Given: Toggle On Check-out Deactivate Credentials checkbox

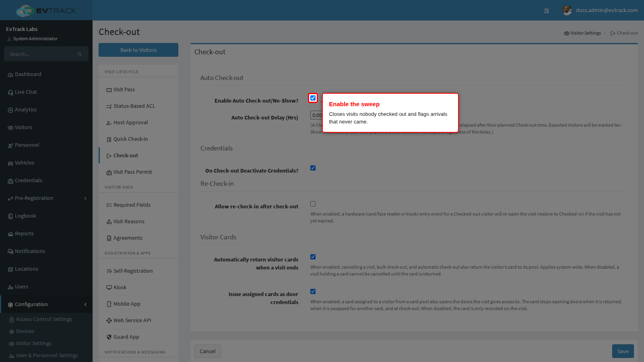Looking at the screenshot, I should 313,168.
